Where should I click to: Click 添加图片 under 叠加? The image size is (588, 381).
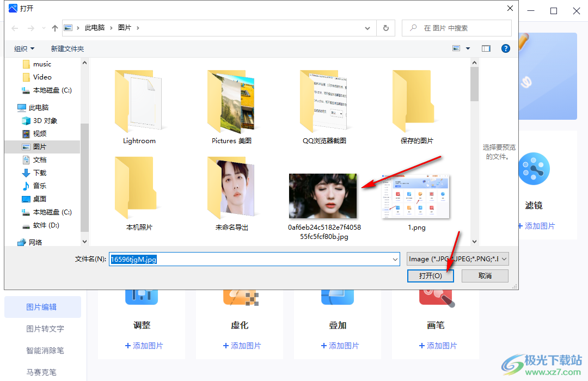click(x=340, y=346)
